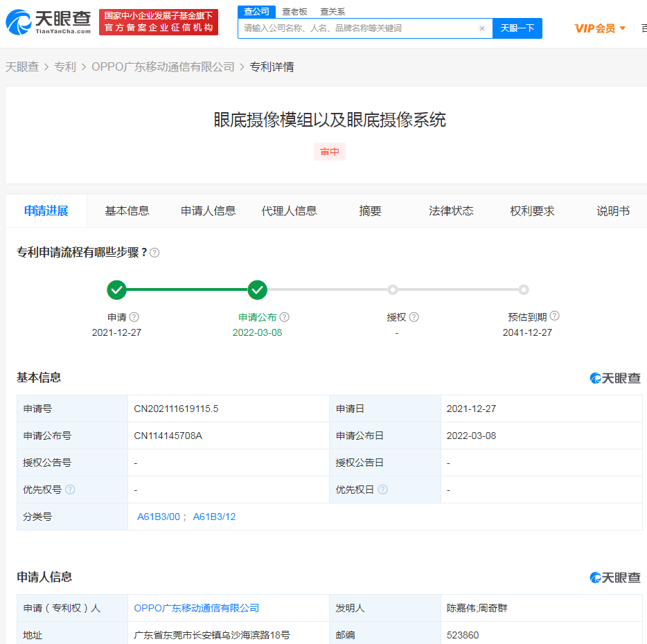Select the address 广东省东莞市长安镇乌沙海滨路18号
The width and height of the screenshot is (647, 644).
(x=212, y=635)
